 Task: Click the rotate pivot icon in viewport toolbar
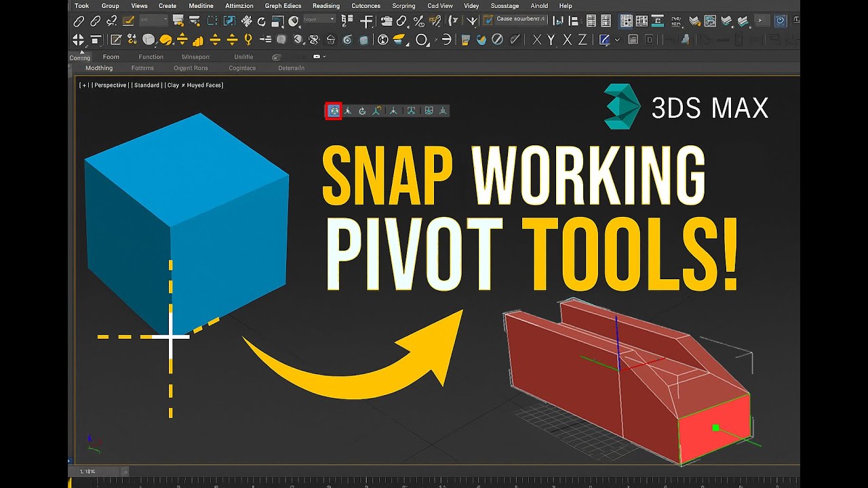pos(362,110)
